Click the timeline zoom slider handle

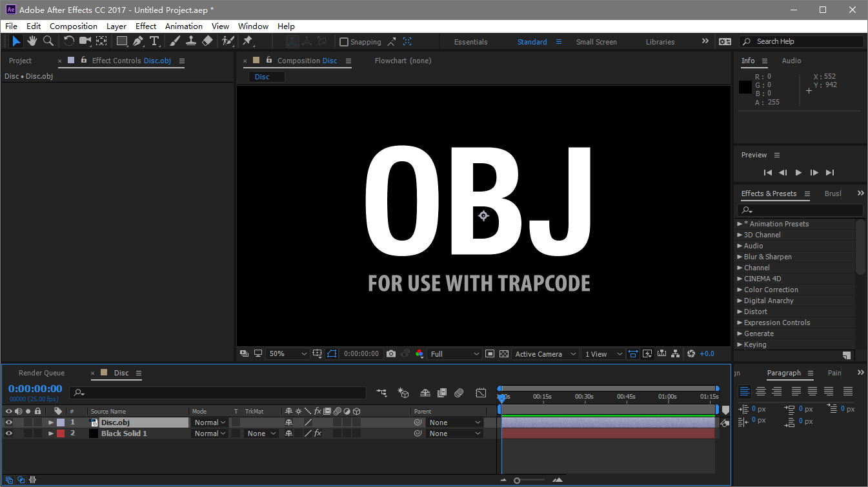coord(517,481)
